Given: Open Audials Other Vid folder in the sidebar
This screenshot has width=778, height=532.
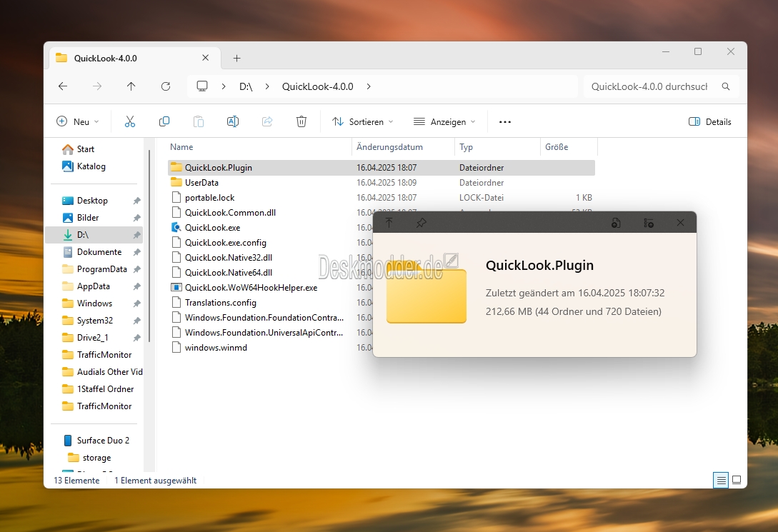Looking at the screenshot, I should click(94, 371).
